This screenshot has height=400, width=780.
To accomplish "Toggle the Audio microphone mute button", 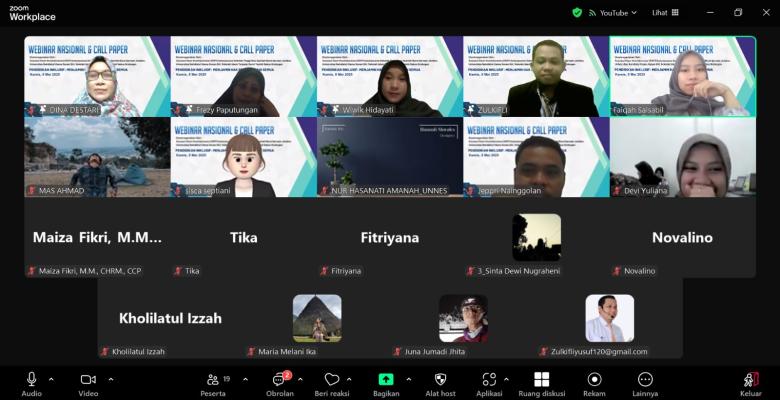I will 31,380.
